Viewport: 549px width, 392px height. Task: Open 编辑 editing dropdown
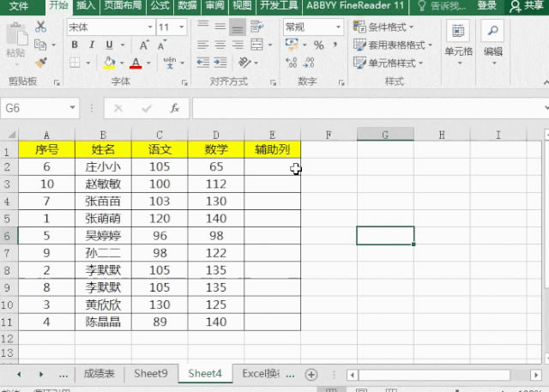(493, 43)
